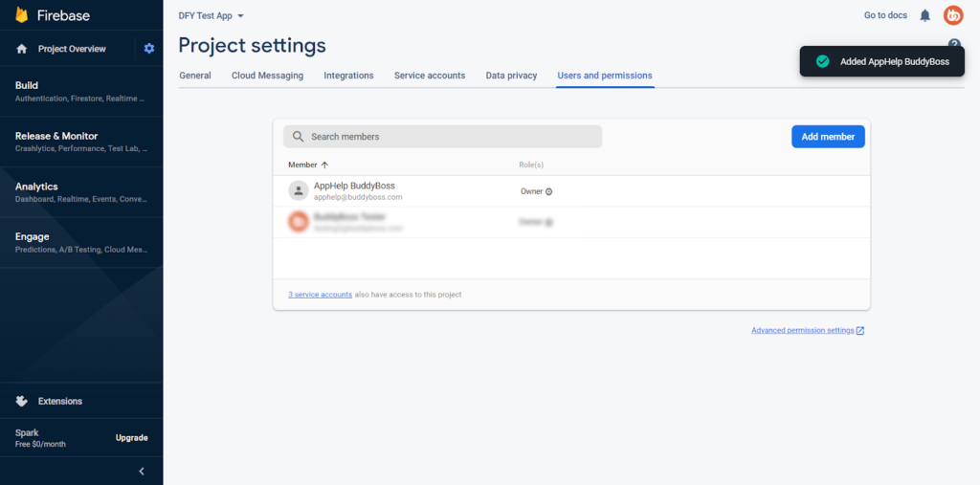Click the notifications bell icon
The image size is (980, 485).
[x=924, y=15]
